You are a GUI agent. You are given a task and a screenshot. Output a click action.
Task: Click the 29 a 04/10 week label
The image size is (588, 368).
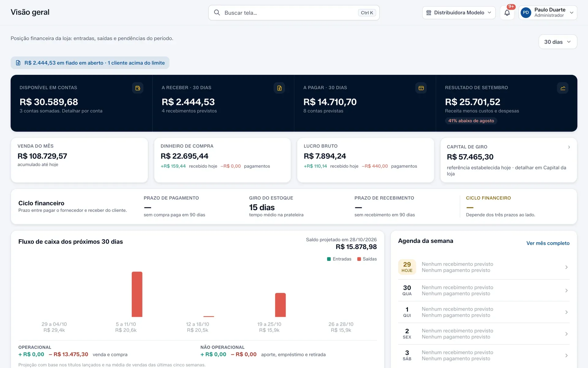click(54, 324)
